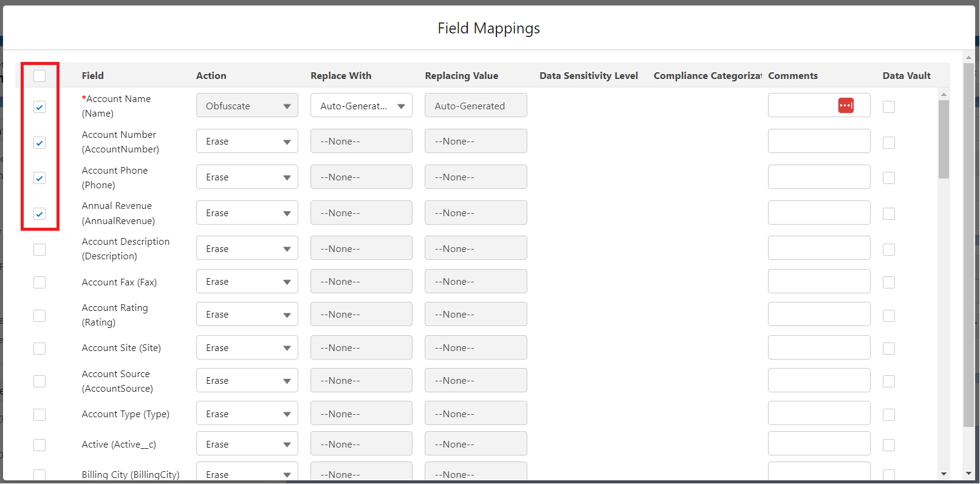Screen dimensions: 980x484
Task: Expand Action dropdown for Account Rating
Action: pos(247,315)
